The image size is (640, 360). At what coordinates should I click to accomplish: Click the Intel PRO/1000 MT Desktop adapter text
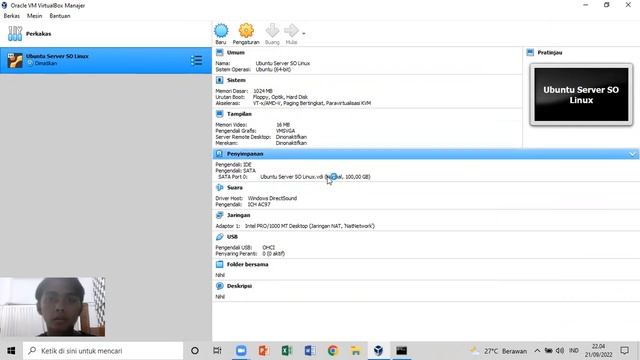(309, 226)
